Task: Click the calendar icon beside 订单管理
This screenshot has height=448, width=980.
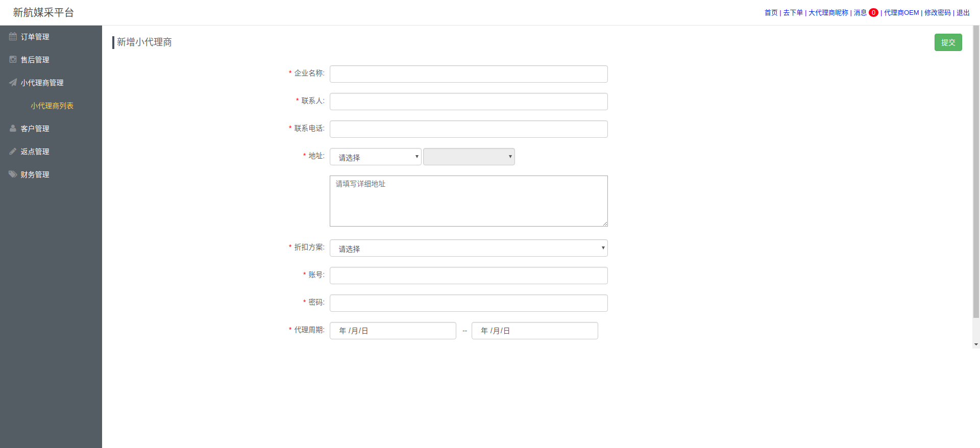Action: pyautogui.click(x=13, y=37)
